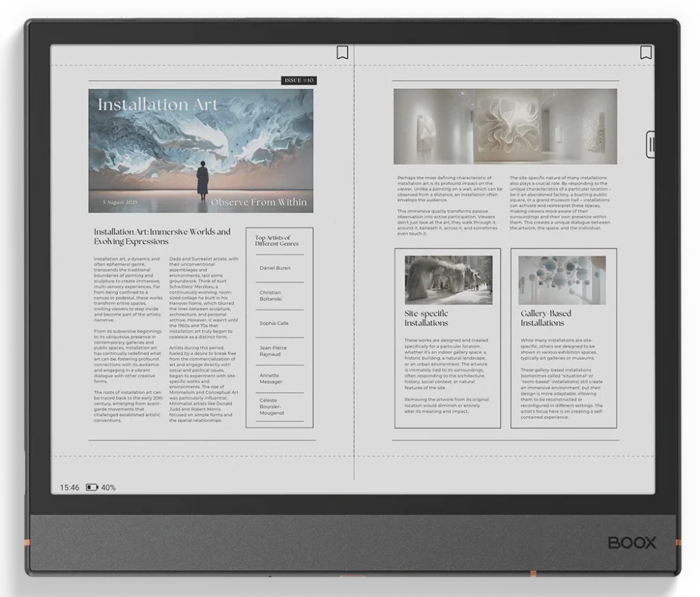The image size is (700, 597).
Task: Click the Top Artists of Different Genres heading
Action: pyautogui.click(x=277, y=240)
